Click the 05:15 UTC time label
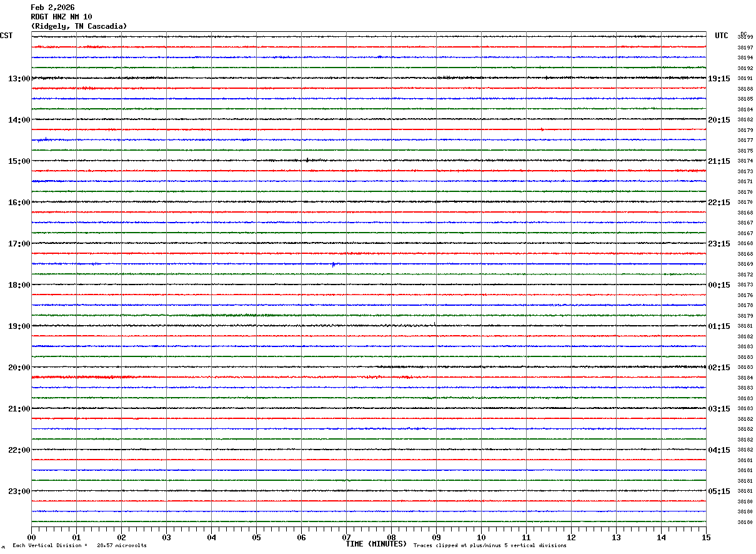 pos(719,491)
